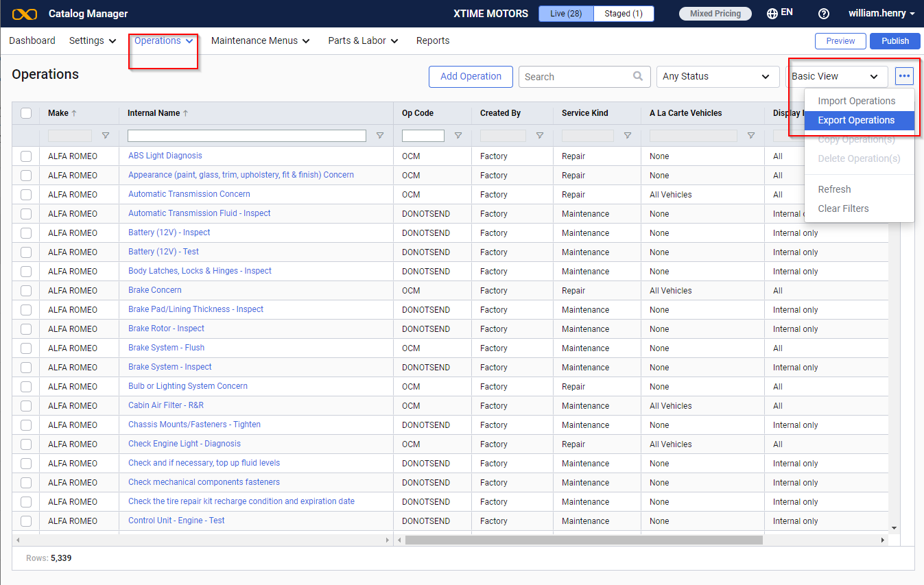924x585 pixels.
Task: Open the Basic View dropdown
Action: 836,76
